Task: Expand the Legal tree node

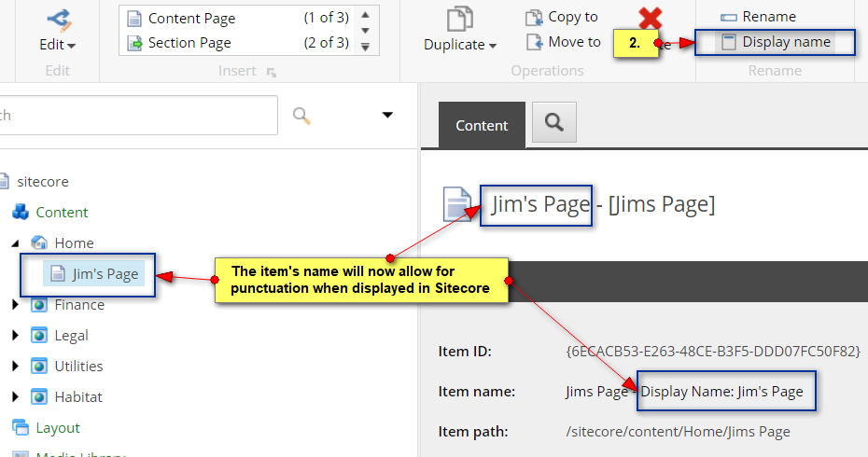Action: click(16, 335)
